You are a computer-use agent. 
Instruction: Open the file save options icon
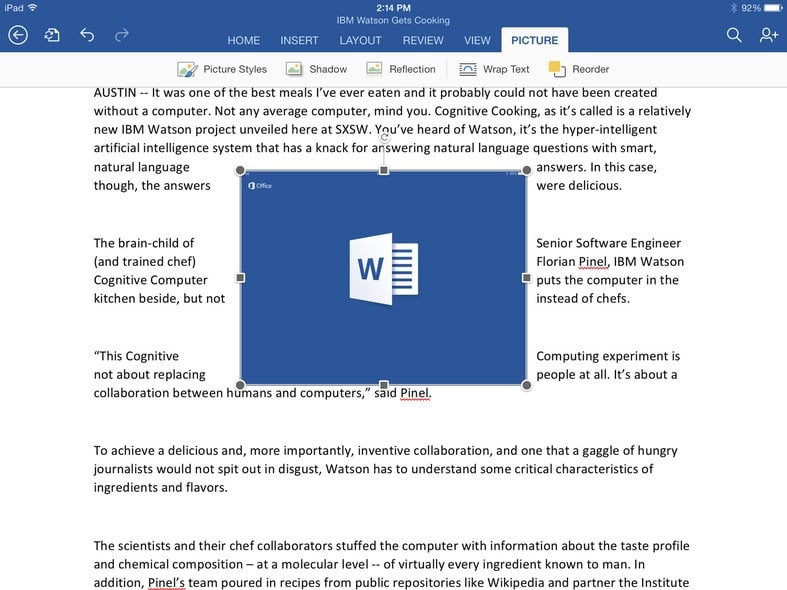point(52,35)
